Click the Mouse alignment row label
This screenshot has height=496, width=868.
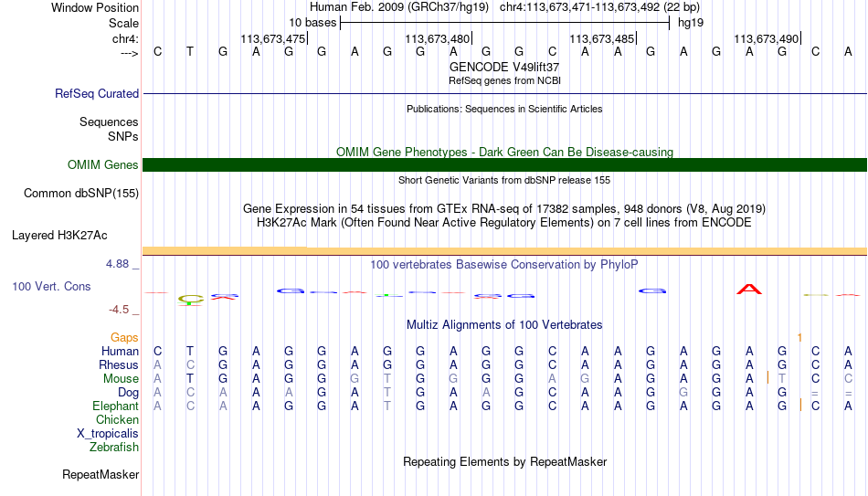pos(121,379)
